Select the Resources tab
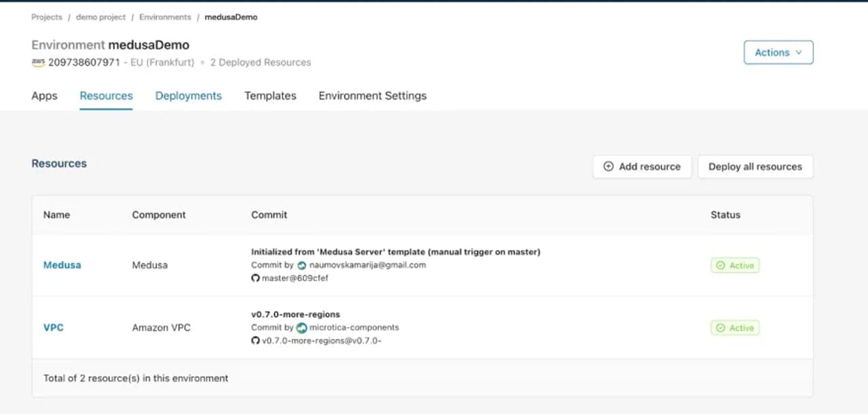The width and height of the screenshot is (868, 414). pos(106,96)
